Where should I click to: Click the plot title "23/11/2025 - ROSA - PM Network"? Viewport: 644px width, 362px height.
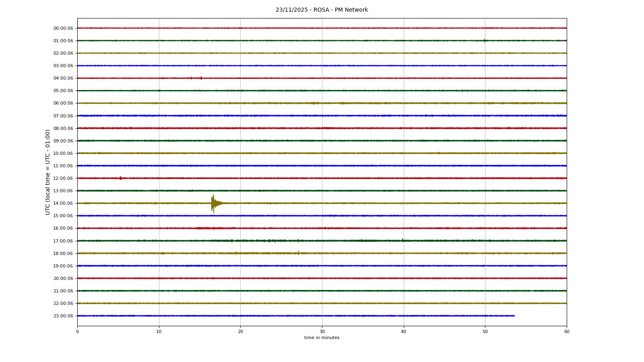click(322, 10)
